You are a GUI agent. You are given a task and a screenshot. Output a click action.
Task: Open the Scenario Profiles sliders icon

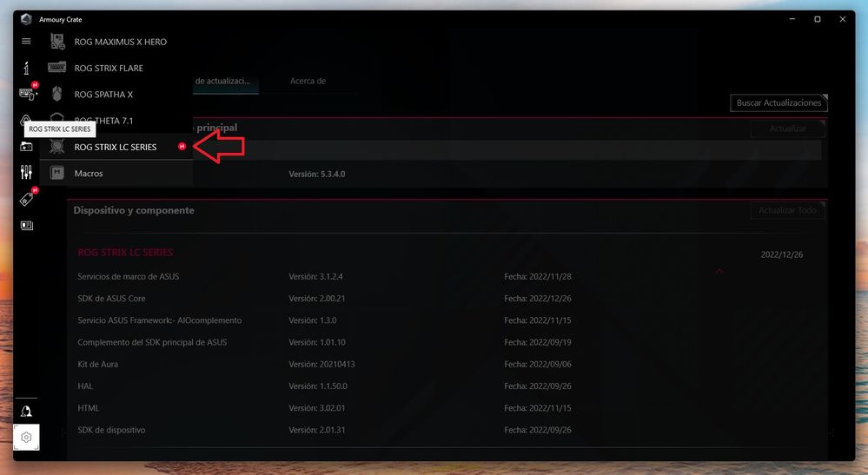click(x=26, y=173)
